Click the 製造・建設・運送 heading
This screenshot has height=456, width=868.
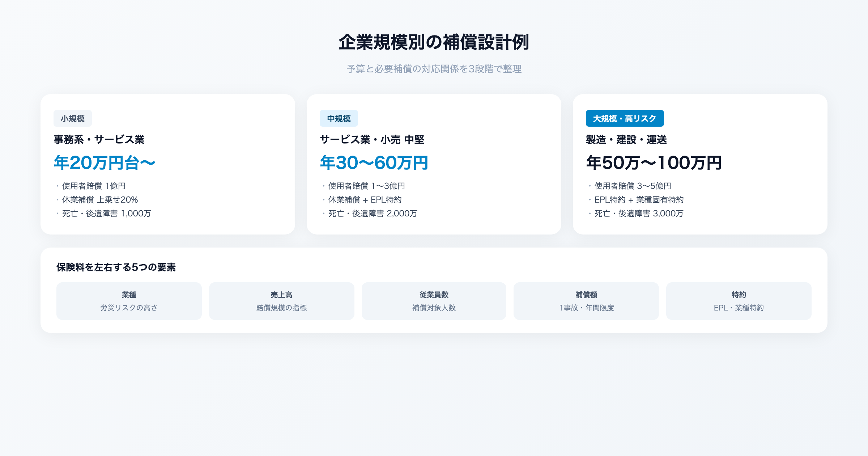(626, 140)
